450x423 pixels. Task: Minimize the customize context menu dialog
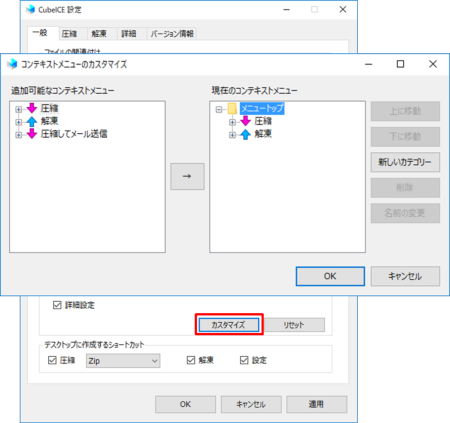pyautogui.click(x=368, y=64)
